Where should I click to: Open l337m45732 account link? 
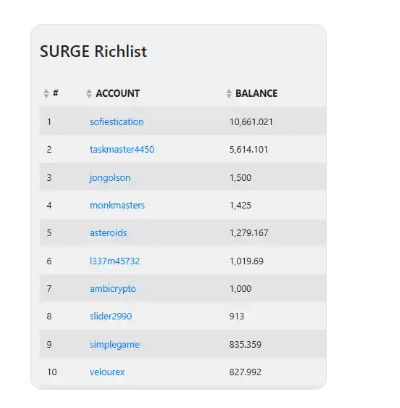coord(115,261)
